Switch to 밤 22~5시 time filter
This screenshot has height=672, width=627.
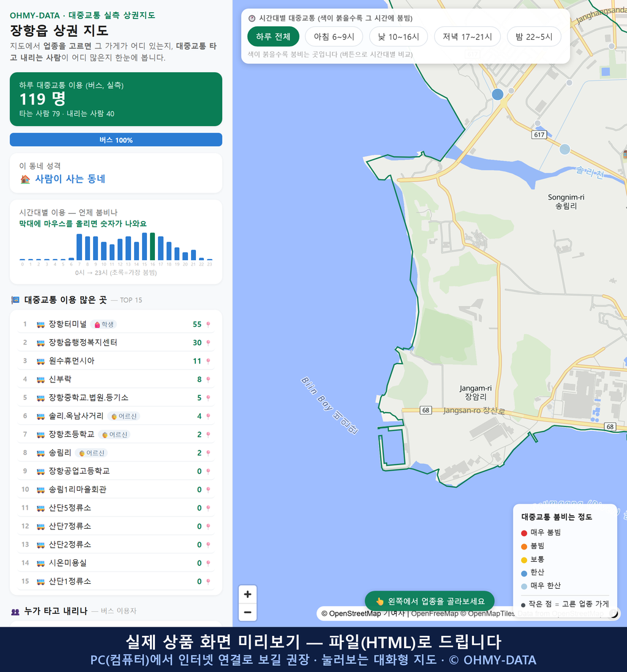click(x=534, y=37)
